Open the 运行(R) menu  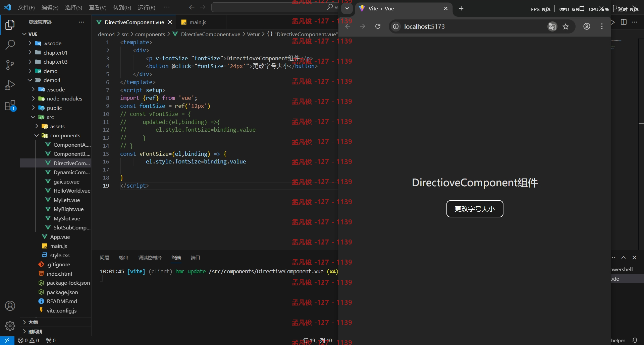tap(147, 7)
